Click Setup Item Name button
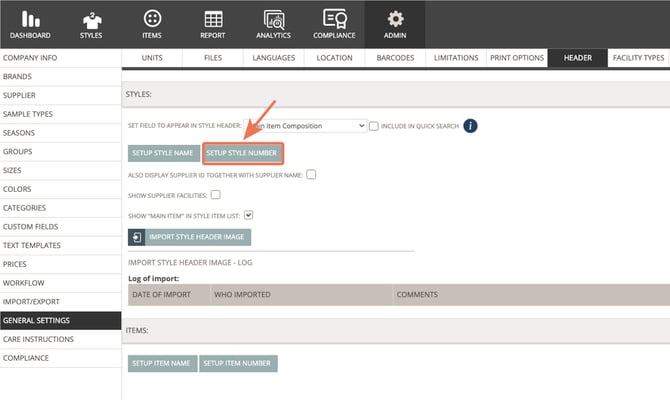Image resolution: width=670 pixels, height=400 pixels. pos(162,363)
